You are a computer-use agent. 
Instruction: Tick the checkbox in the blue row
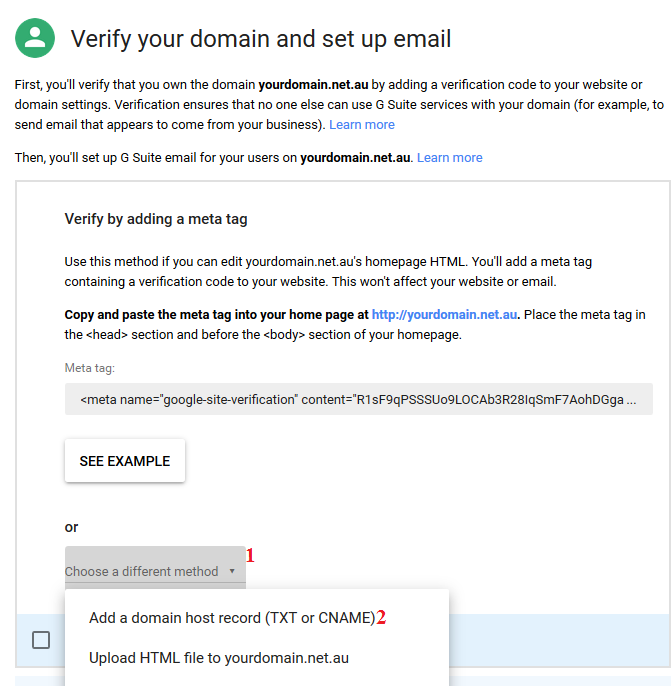click(x=41, y=640)
